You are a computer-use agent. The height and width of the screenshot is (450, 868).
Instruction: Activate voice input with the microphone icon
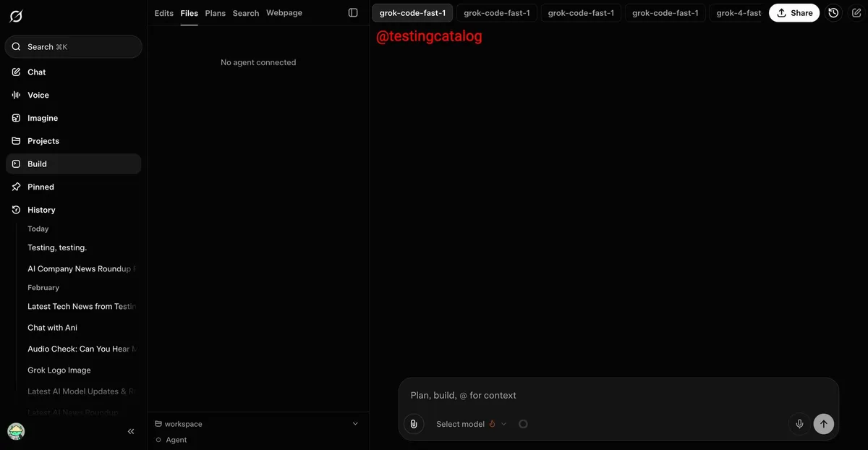799,424
